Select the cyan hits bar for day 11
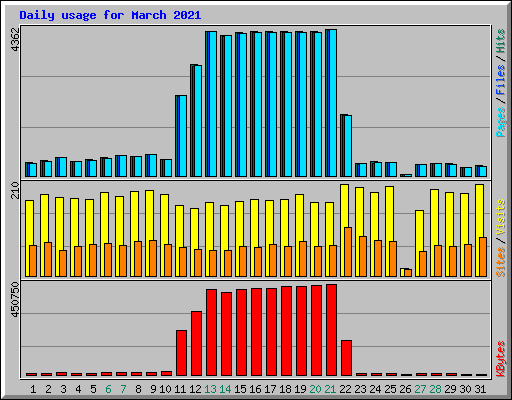This screenshot has height=400, width=512. 183,136
